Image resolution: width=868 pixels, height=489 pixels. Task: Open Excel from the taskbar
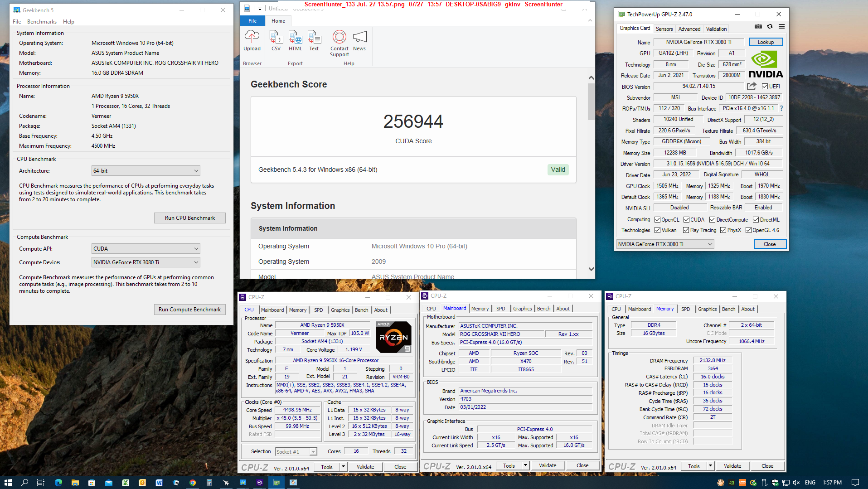point(126,482)
